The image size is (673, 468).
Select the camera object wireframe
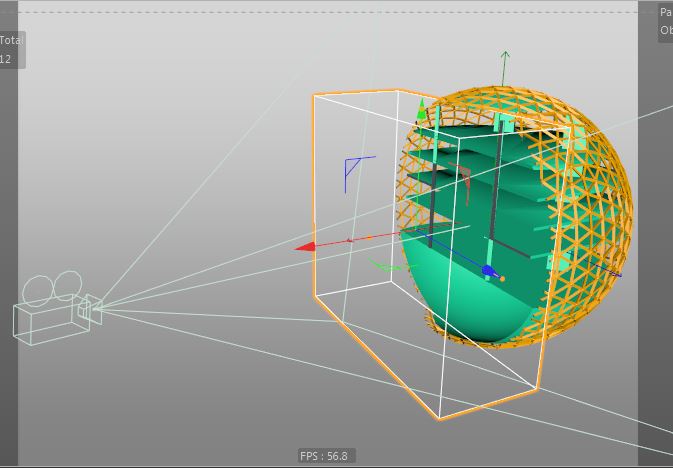point(58,307)
